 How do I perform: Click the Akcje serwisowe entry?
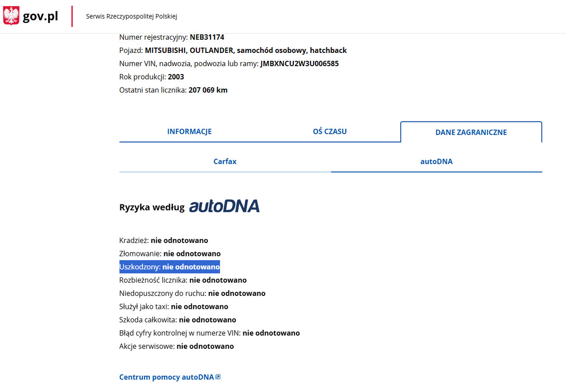(x=176, y=346)
